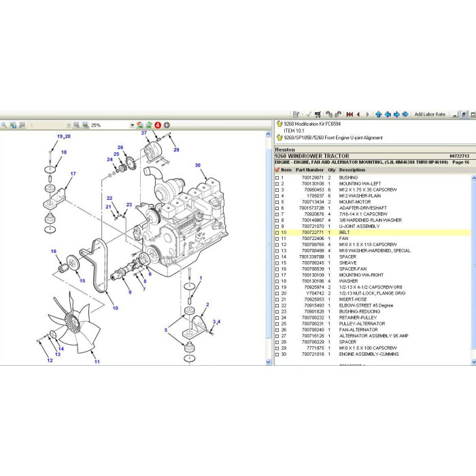The image size is (476, 476).
Task: Click callout number 10 for the belt
Action: [116, 308]
